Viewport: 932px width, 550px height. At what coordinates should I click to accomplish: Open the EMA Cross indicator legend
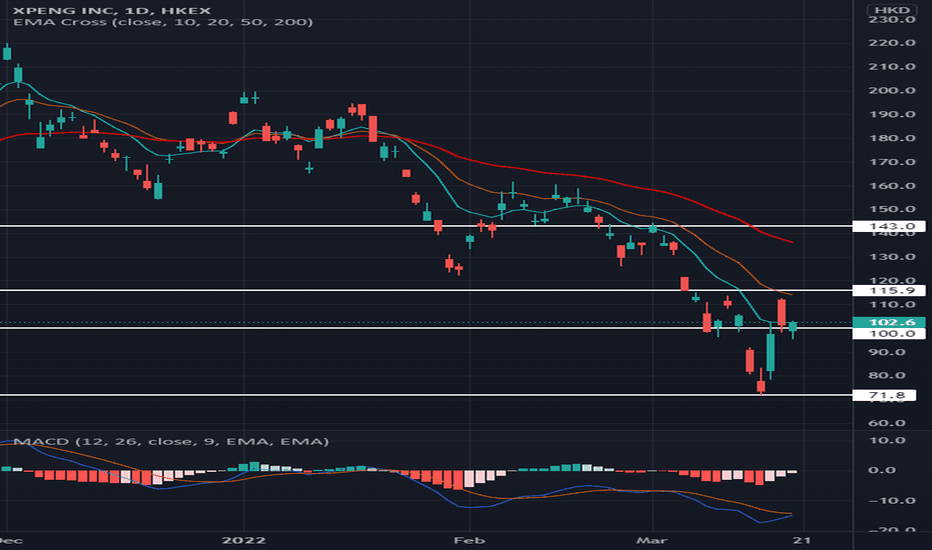tap(163, 22)
